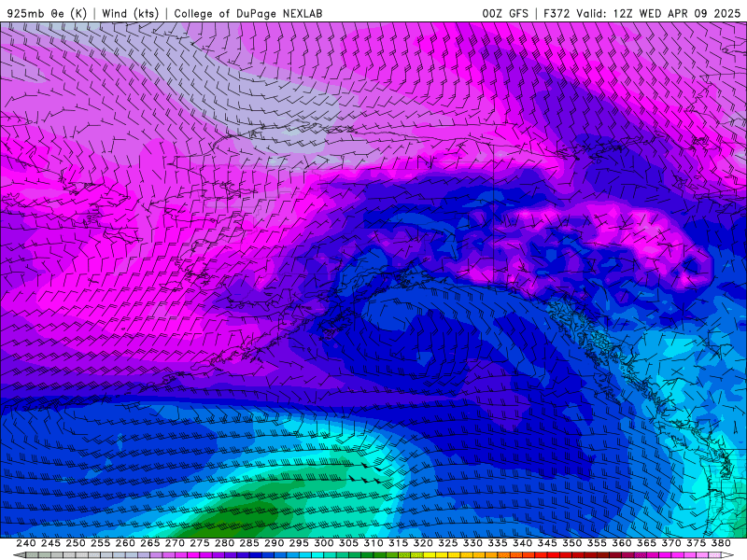The width and height of the screenshot is (747, 560).
Task: Click the 295 color scale label
Action: click(x=299, y=543)
